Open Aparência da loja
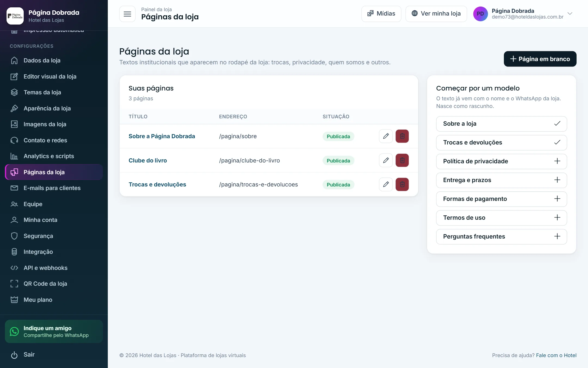The image size is (588, 368). coord(54,108)
